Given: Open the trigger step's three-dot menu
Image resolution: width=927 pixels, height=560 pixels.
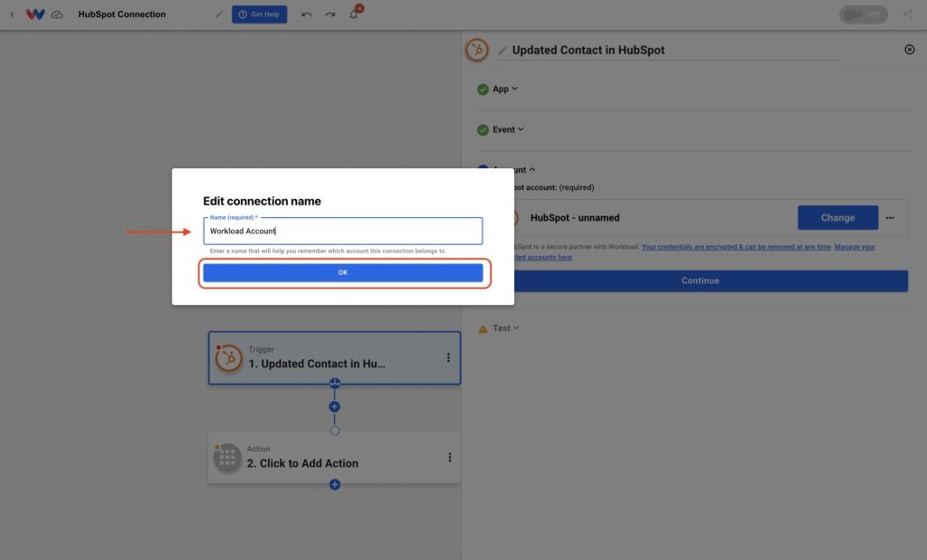Looking at the screenshot, I should (448, 357).
